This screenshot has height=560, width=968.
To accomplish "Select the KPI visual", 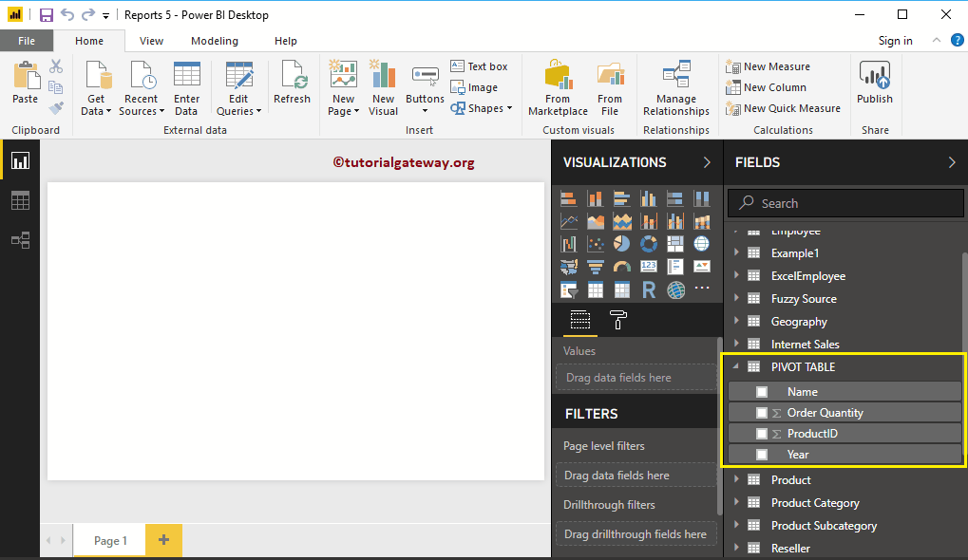I will 702,267.
